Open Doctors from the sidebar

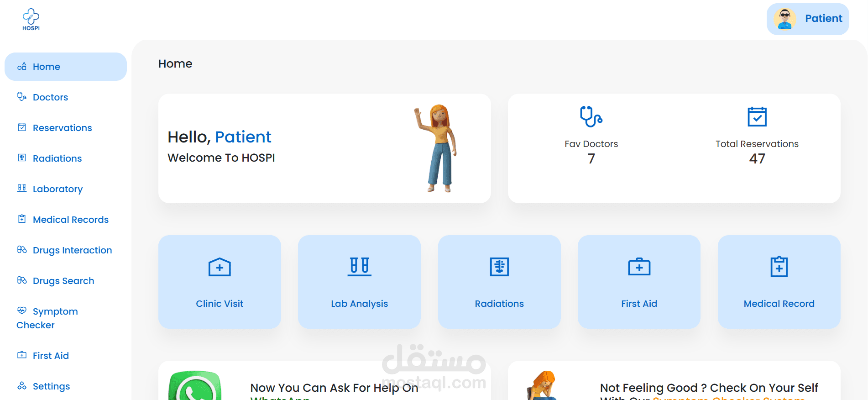click(x=66, y=97)
